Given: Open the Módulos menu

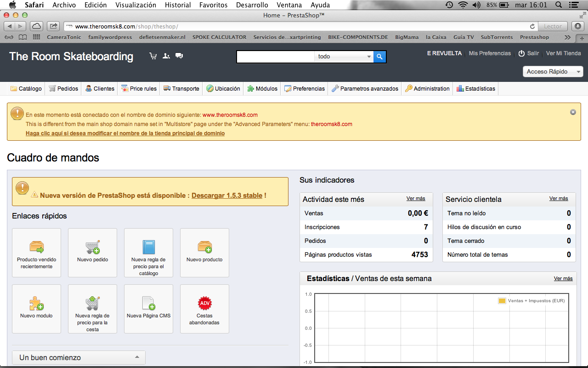Looking at the screenshot, I should coord(262,89).
